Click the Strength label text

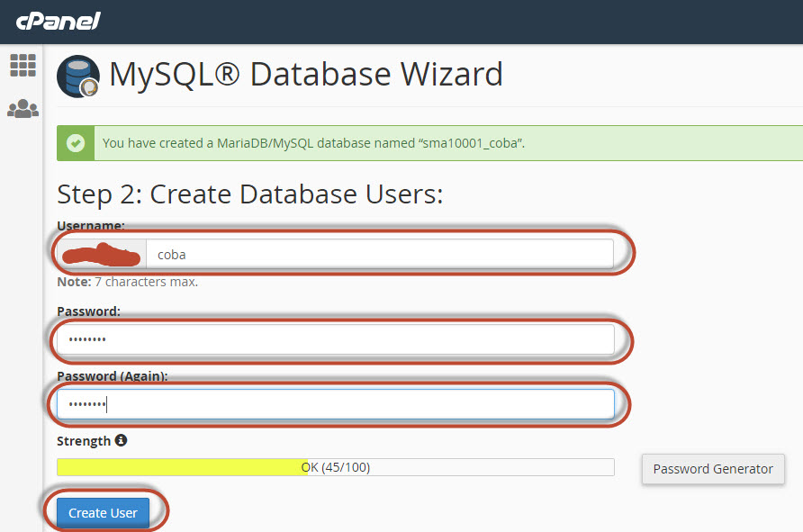pyautogui.click(x=83, y=441)
